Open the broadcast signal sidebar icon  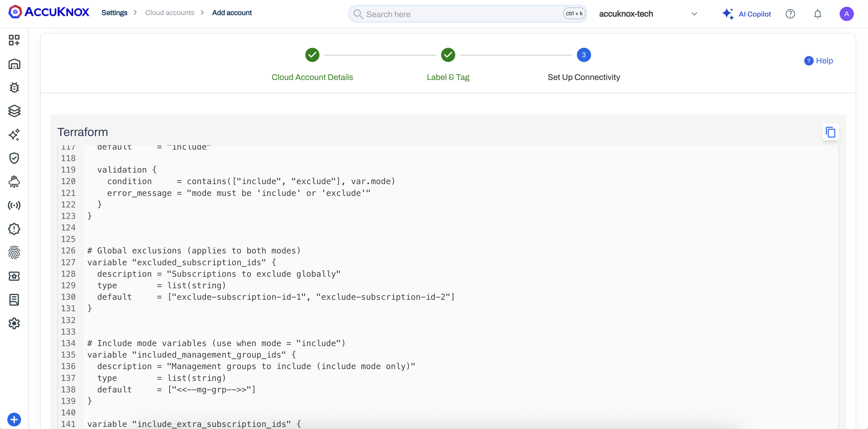(x=14, y=205)
